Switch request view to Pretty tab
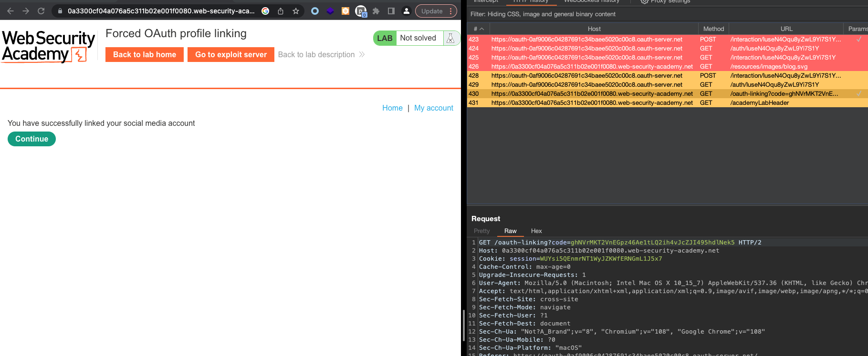868x356 pixels. click(x=481, y=231)
